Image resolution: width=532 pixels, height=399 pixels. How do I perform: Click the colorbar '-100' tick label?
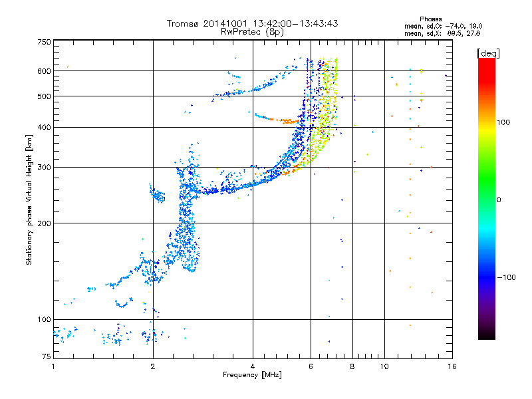pos(506,277)
